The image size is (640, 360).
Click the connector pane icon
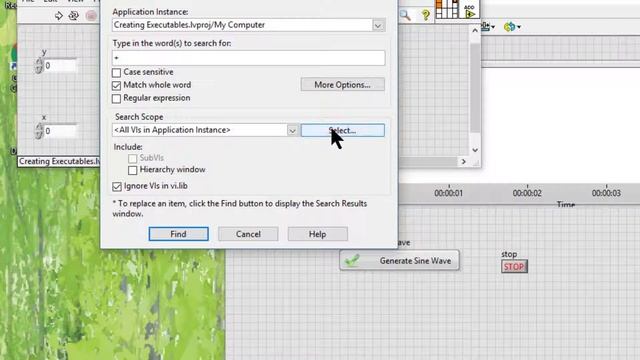coord(447,9)
